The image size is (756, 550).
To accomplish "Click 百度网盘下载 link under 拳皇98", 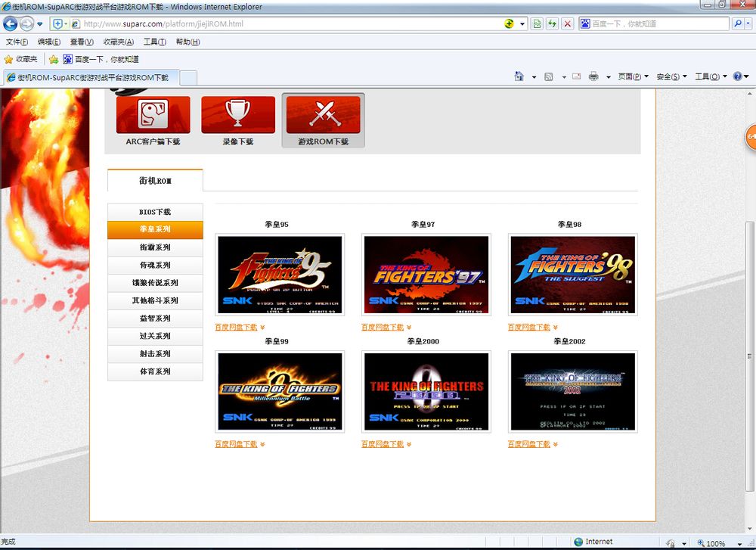I will point(529,327).
